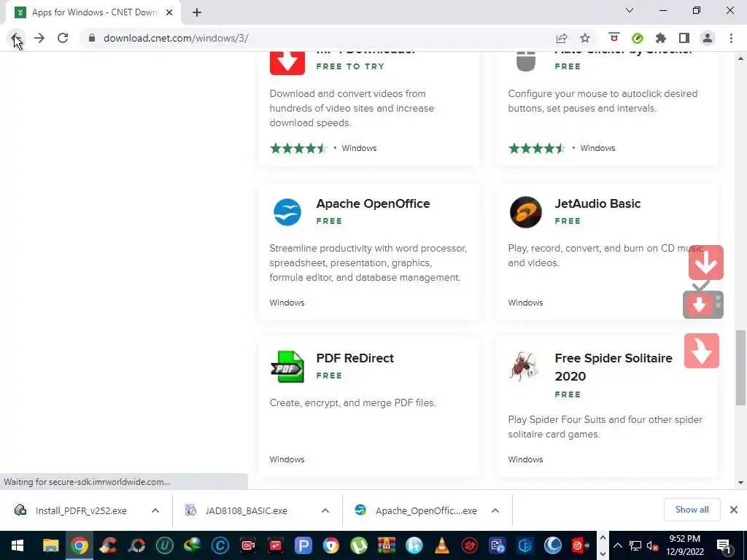Select the Apps for Windows CNET tab
The width and height of the screenshot is (747, 560).
coord(93,12)
